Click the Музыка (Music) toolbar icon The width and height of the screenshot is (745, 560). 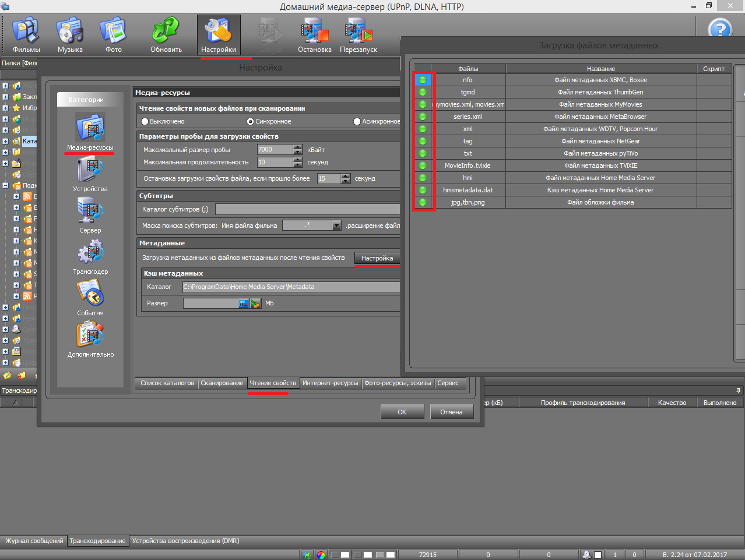pyautogui.click(x=70, y=35)
